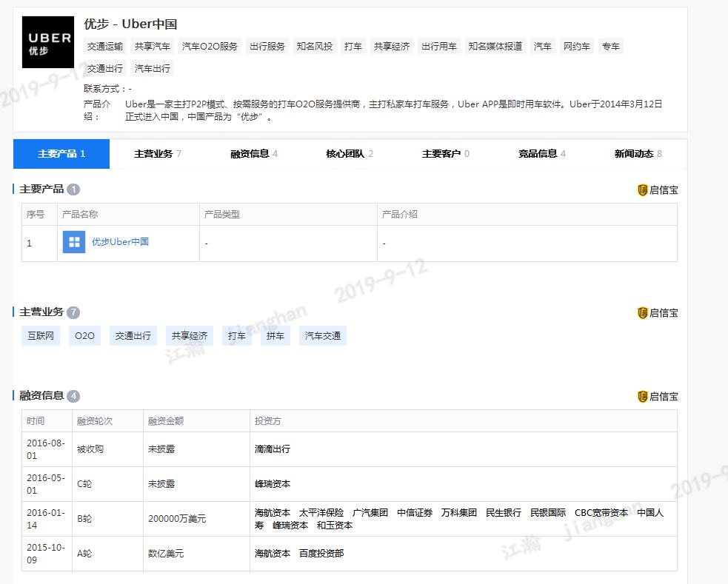The image size is (728, 584).
Task: Open investor 和玉资本
Action: 335,525
